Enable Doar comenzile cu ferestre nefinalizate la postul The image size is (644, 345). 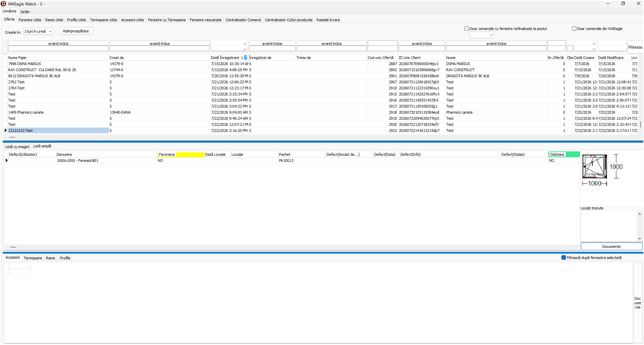tap(466, 29)
